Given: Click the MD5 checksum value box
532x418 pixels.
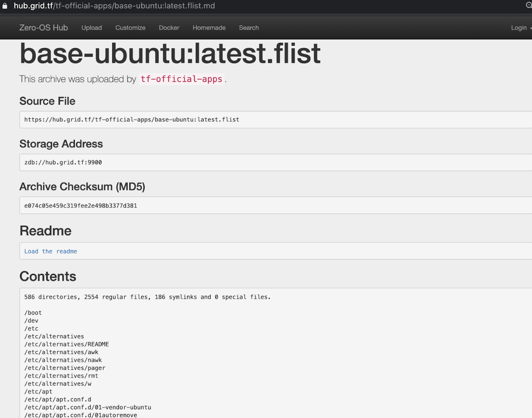Looking at the screenshot, I should click(x=276, y=206).
